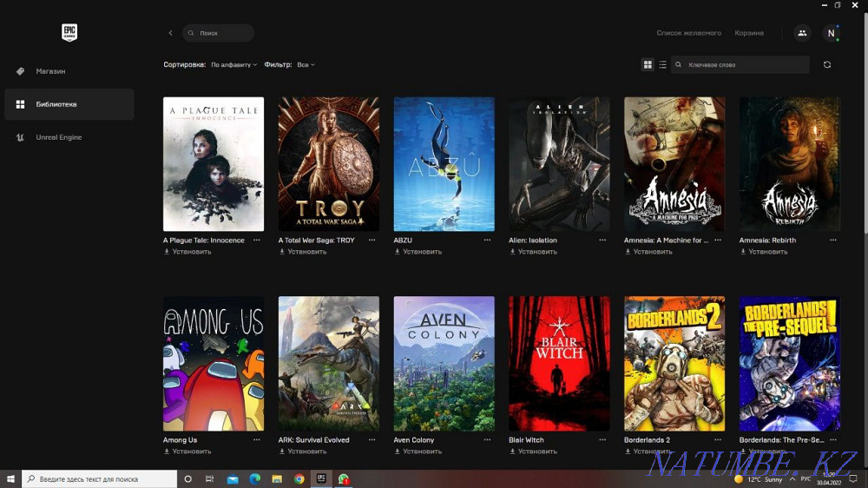Open the user profile avatar N
The image size is (868, 488).
click(x=832, y=33)
